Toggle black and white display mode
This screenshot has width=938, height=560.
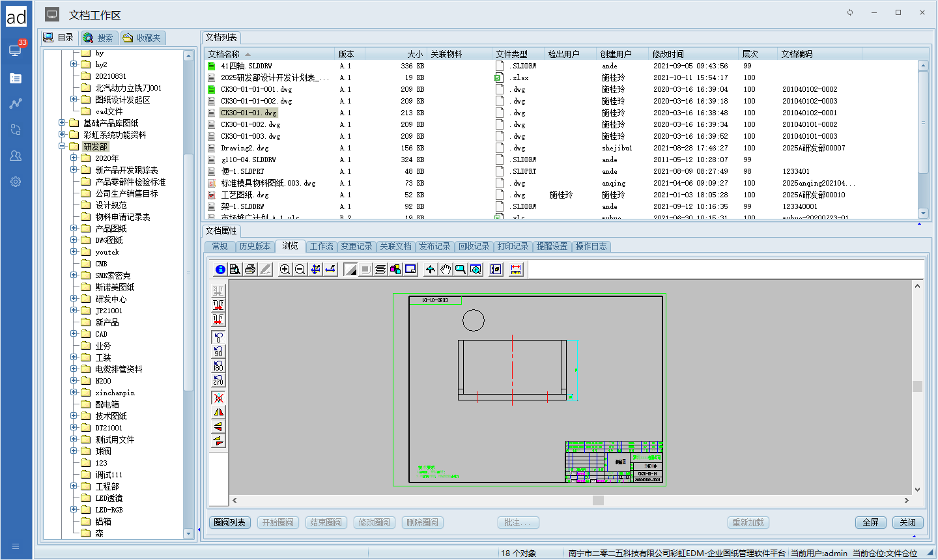(x=350, y=270)
